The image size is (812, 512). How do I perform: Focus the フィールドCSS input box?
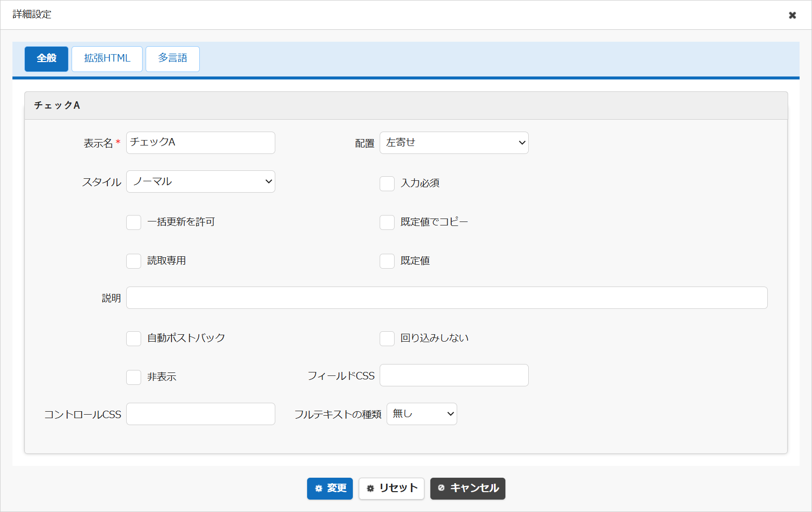click(x=454, y=375)
